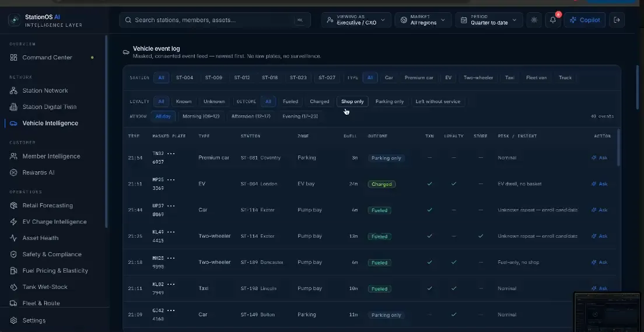Image resolution: width=644 pixels, height=332 pixels.
Task: Click the logout arrow icon
Action: 617,20
